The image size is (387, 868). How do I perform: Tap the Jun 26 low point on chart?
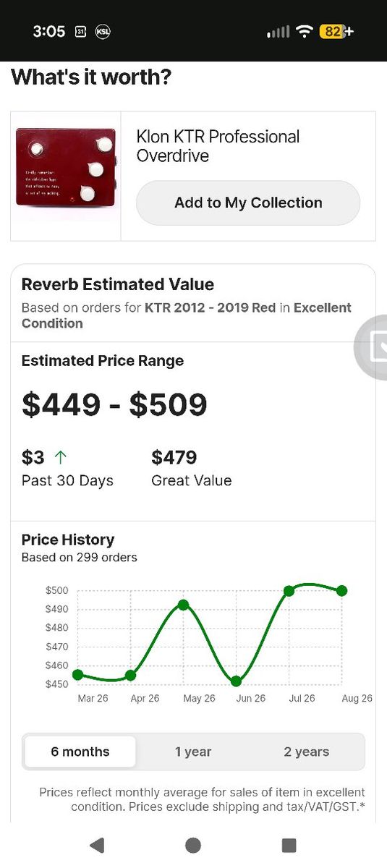236,681
